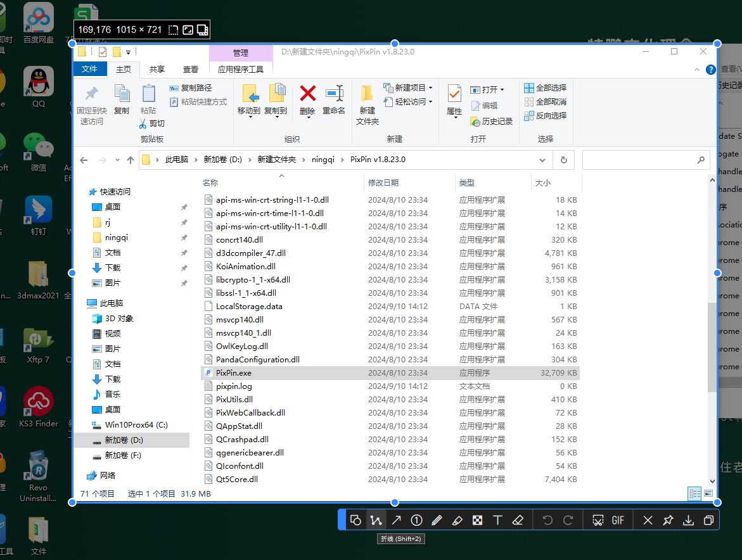Click the 历史记录 button
The image size is (742, 560).
[x=492, y=122]
